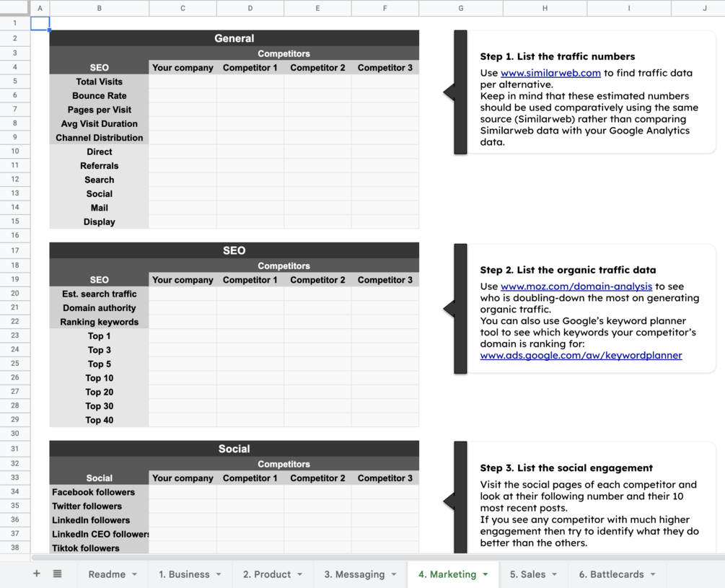Select column G header
Screen dimensions: 725x588
pyautogui.click(x=461, y=9)
